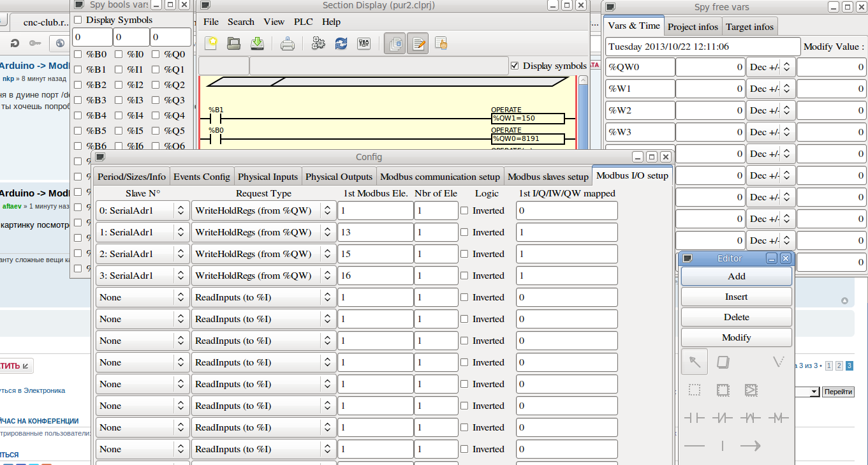The width and height of the screenshot is (868, 465).
Task: Switch to the Project infos tab
Action: click(x=693, y=27)
